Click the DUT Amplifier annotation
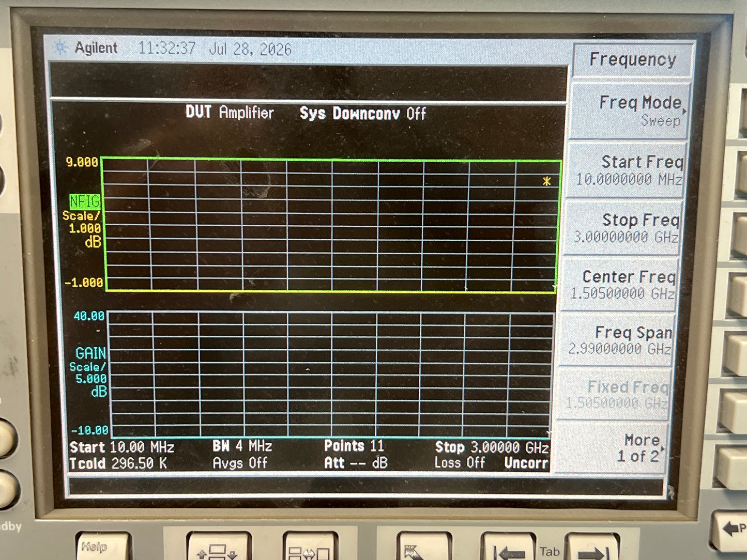The image size is (747, 560). point(230,112)
